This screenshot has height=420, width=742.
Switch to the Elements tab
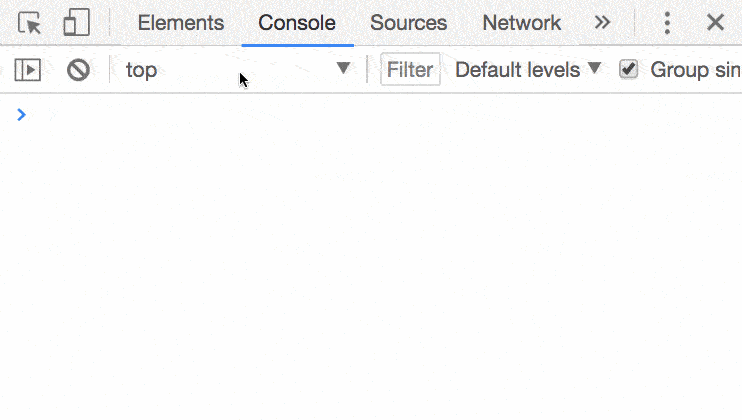pos(181,23)
